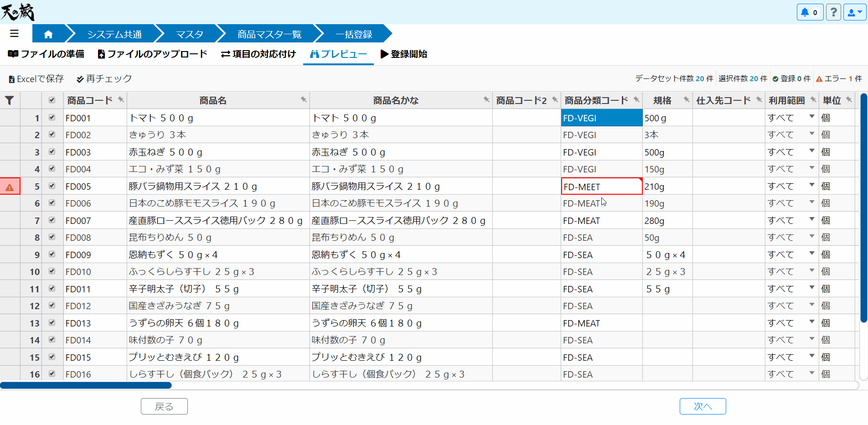This screenshot has width=868, height=425.
Task: Open the table filter funnel icon
Action: (9, 100)
